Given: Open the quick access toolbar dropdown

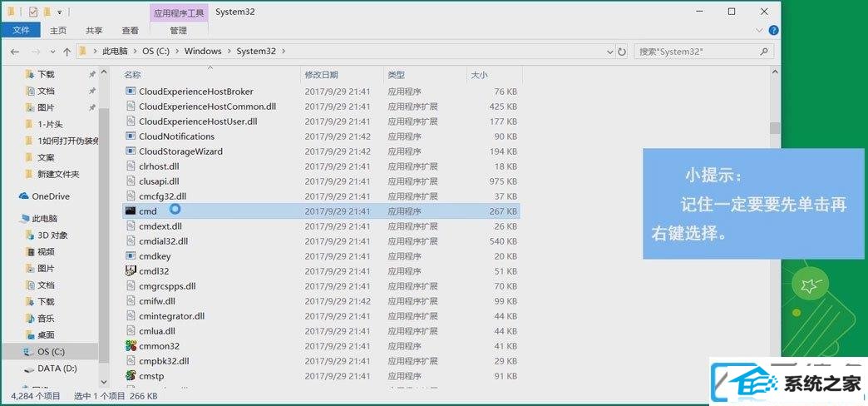Looking at the screenshot, I should tap(60, 12).
